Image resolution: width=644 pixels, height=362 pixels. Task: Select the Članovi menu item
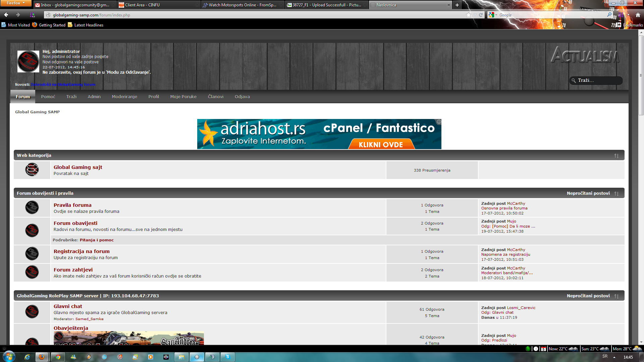(215, 97)
